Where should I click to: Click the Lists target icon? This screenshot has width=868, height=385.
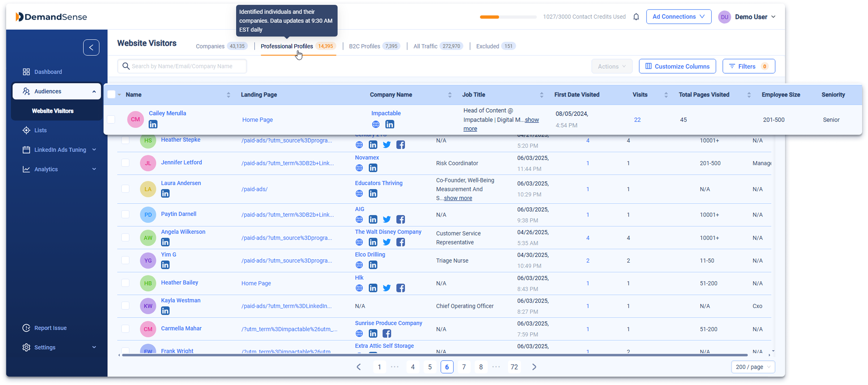26,130
